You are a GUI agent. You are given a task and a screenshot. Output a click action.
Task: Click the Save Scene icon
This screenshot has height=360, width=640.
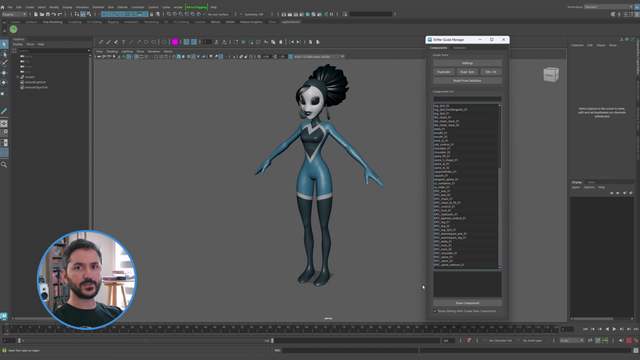coord(47,14)
